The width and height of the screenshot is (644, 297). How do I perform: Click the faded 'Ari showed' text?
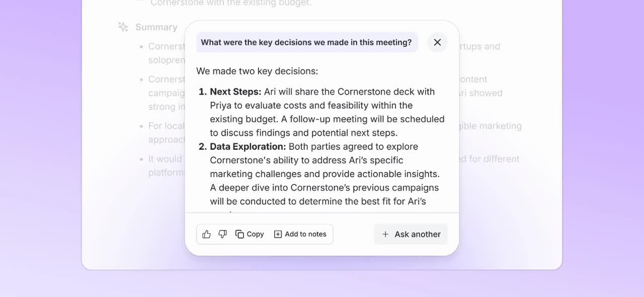pos(480,93)
